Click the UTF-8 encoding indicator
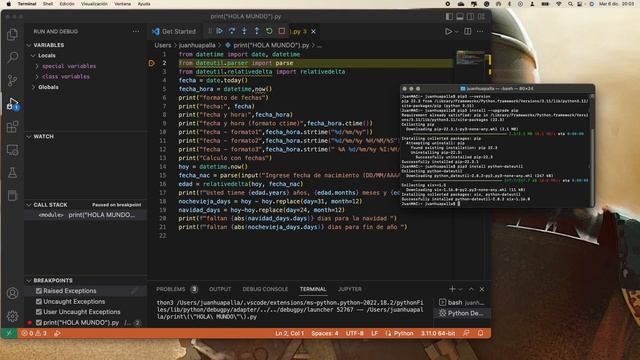 [x=355, y=333]
